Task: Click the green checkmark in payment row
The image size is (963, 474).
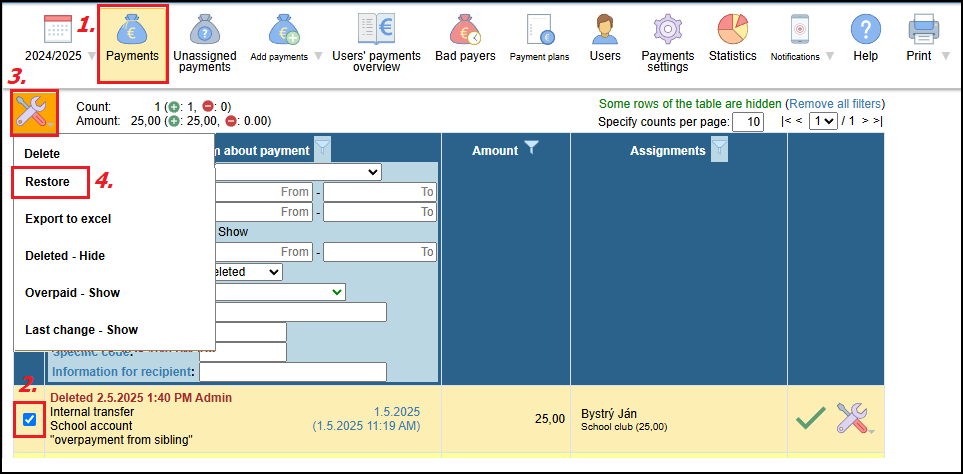Action: 810,417
